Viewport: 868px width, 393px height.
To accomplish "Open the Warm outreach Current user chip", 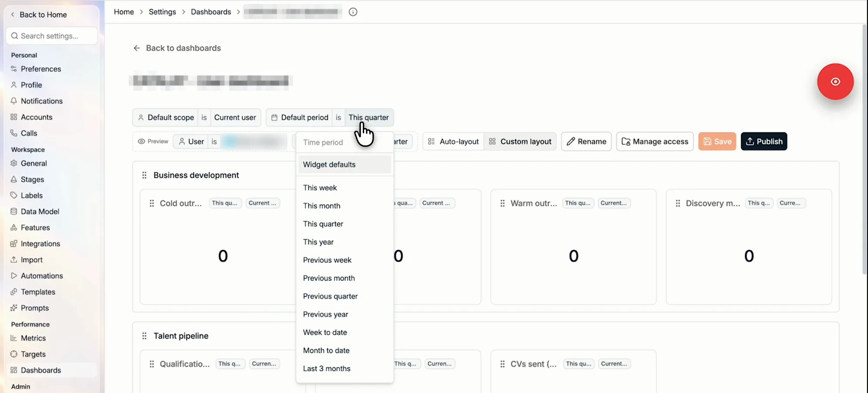I will point(614,203).
